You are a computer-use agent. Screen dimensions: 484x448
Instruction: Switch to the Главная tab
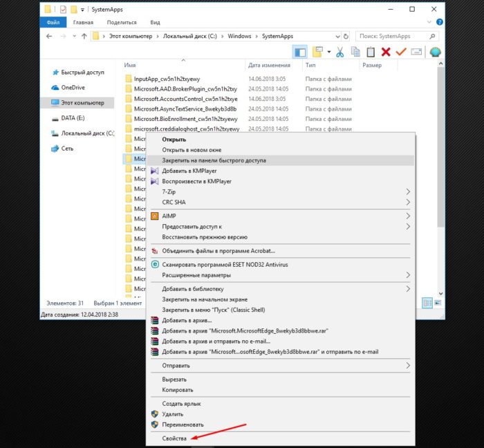tap(83, 22)
